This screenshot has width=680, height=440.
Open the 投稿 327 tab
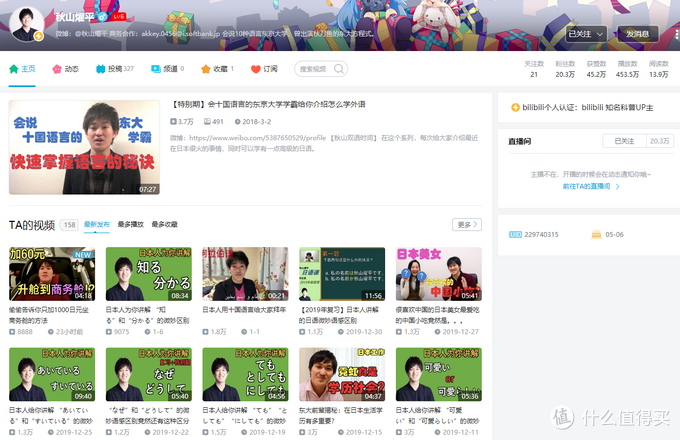coord(115,69)
